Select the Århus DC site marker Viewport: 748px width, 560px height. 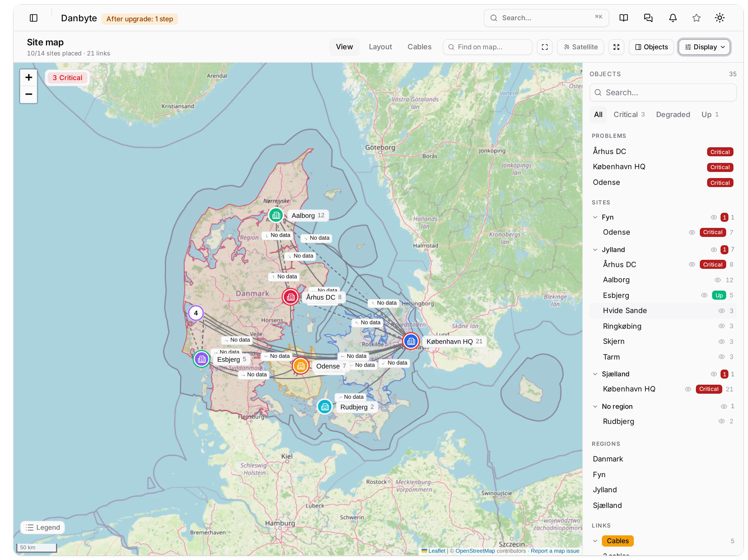(x=291, y=297)
